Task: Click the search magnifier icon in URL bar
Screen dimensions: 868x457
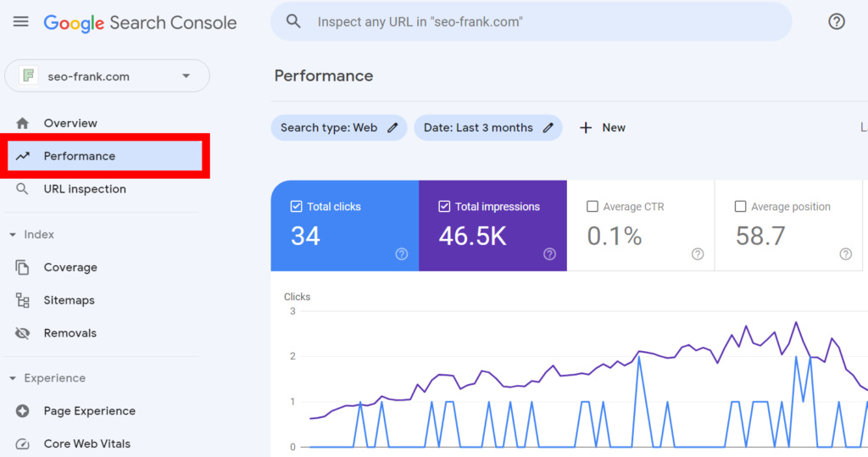Action: pos(293,21)
